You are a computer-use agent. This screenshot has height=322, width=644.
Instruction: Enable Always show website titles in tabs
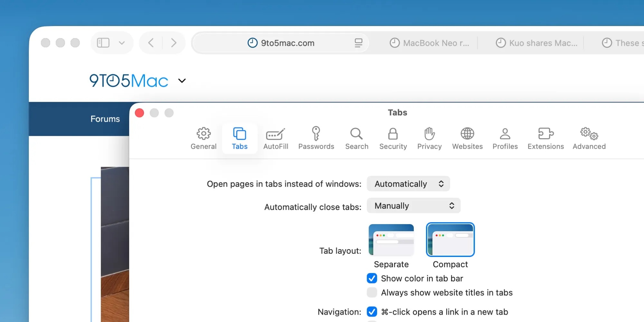372,292
